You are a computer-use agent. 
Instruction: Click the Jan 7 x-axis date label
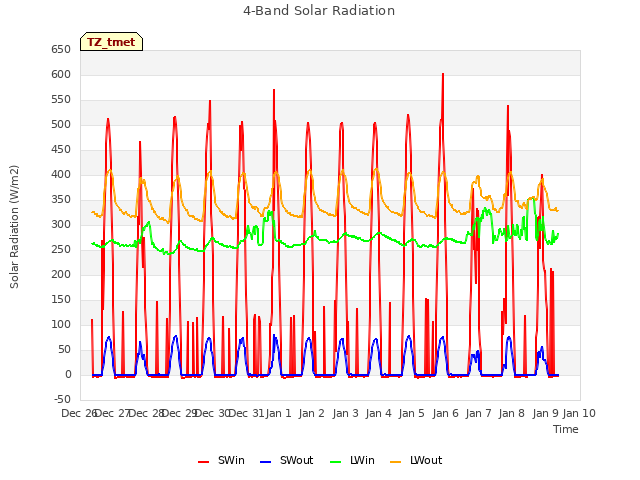(x=478, y=413)
